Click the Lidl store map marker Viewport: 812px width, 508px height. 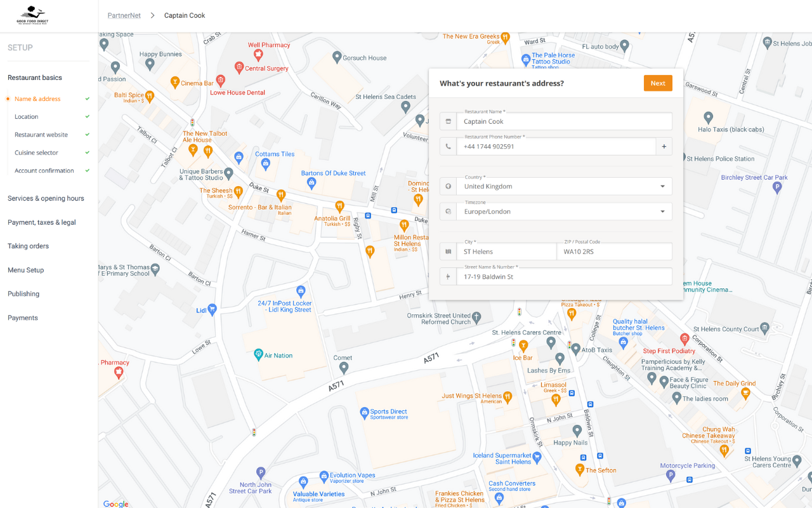pyautogui.click(x=213, y=309)
